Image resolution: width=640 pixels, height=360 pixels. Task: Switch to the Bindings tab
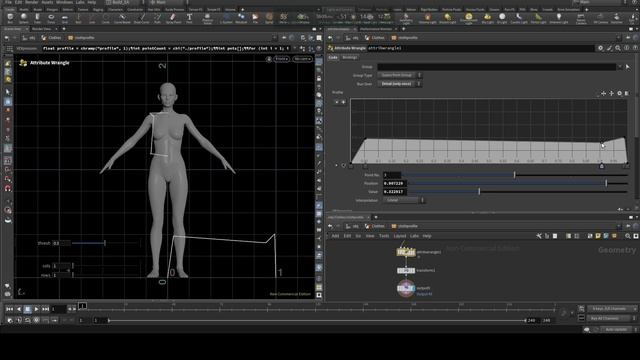pos(350,58)
